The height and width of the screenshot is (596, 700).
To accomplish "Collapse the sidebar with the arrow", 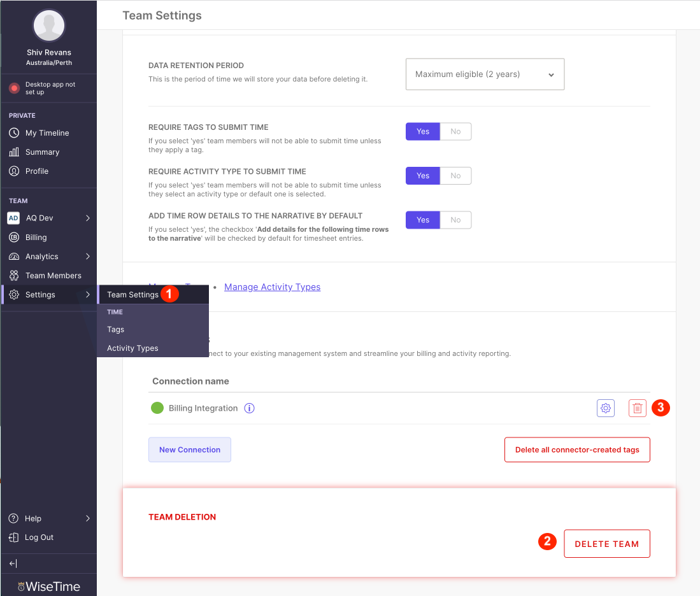I will pos(13,563).
